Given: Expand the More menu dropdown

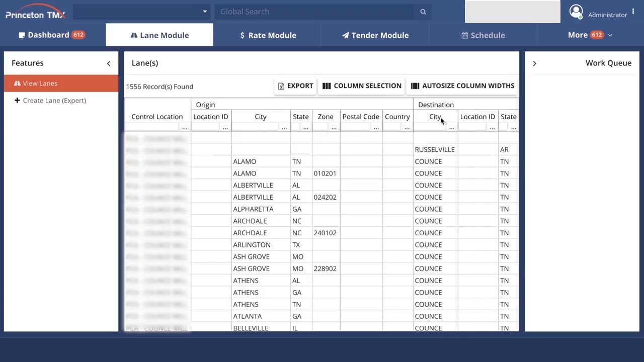Looking at the screenshot, I should 590,35.
